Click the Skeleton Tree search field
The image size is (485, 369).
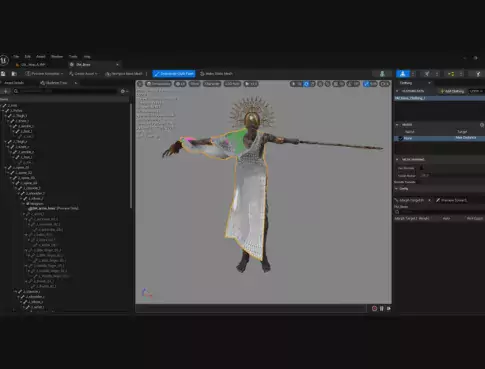pos(65,91)
